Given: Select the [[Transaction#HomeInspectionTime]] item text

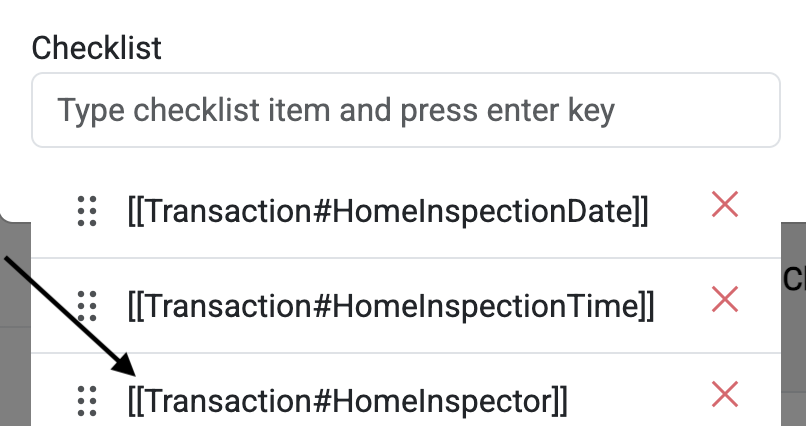Looking at the screenshot, I should click(x=390, y=306).
